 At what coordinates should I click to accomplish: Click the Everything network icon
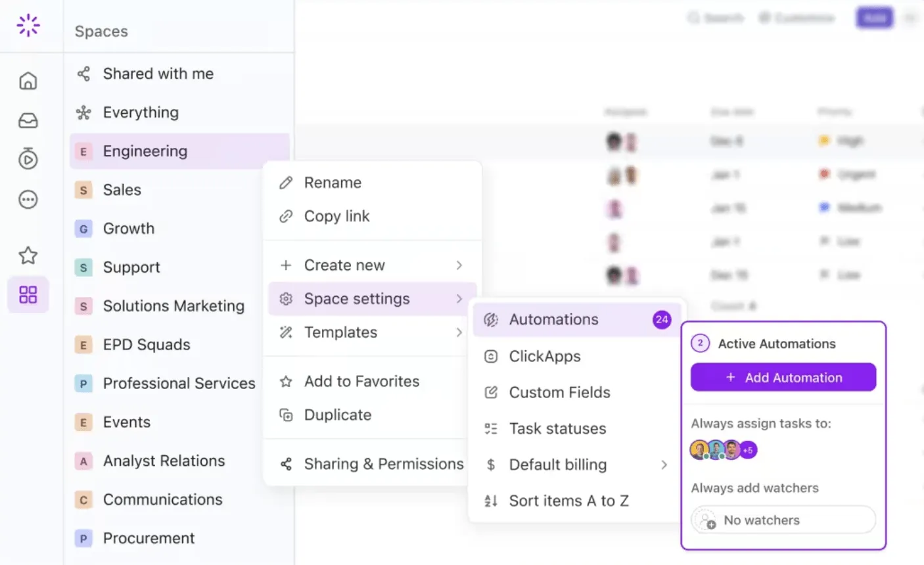[83, 112]
